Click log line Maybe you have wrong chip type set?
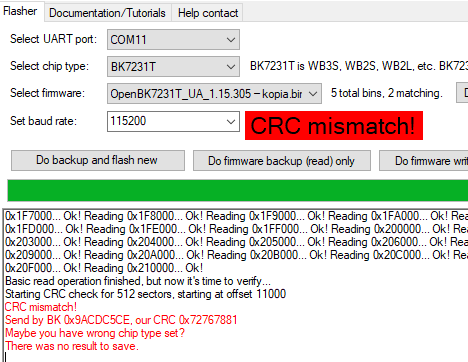The width and height of the screenshot is (468, 362). [x=95, y=333]
